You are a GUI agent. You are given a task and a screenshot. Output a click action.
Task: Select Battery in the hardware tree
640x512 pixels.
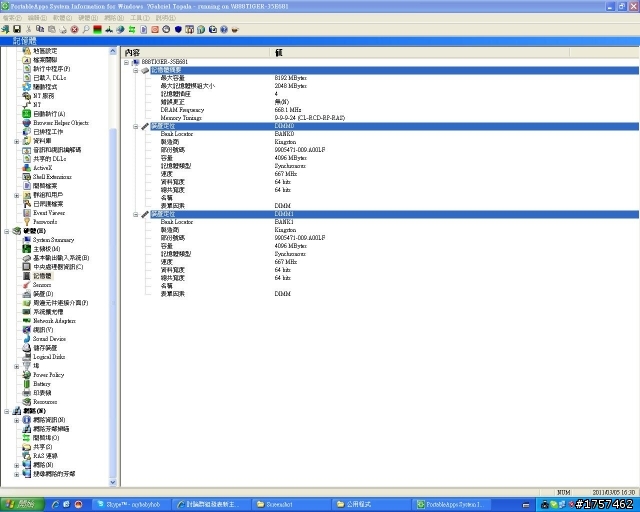(x=42, y=384)
